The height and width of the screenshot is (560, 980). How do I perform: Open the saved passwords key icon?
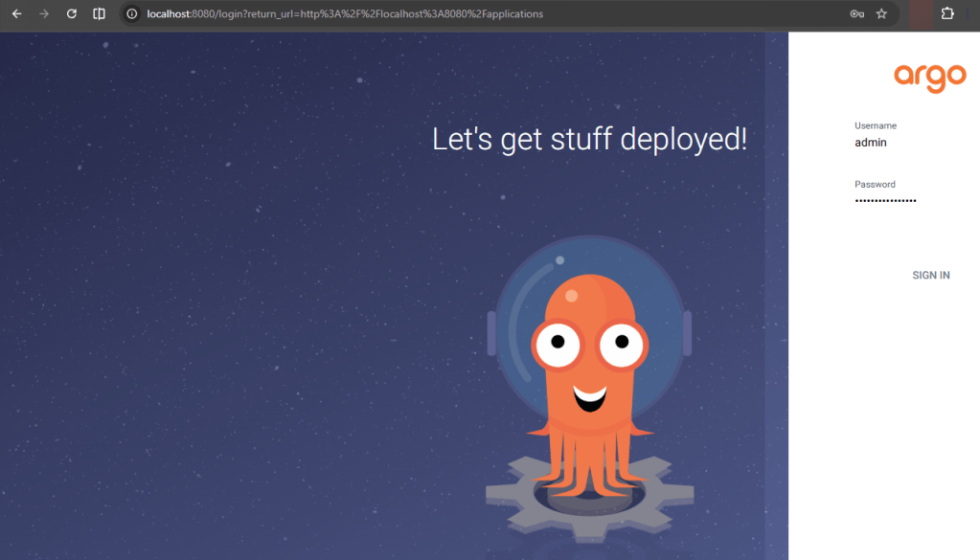[x=856, y=14]
